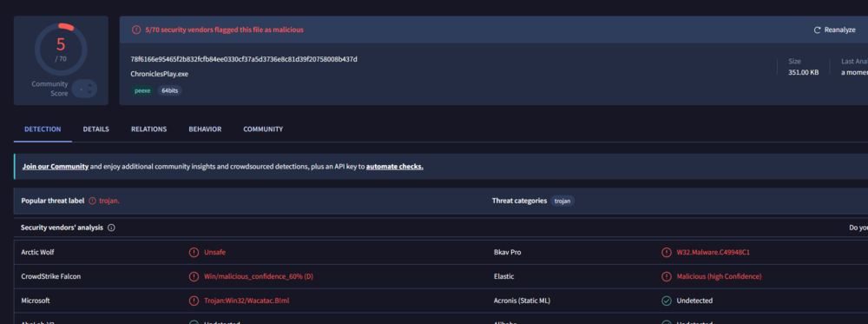Click the 'Size' label above 351.00 KB
868x324 pixels.
(794, 62)
